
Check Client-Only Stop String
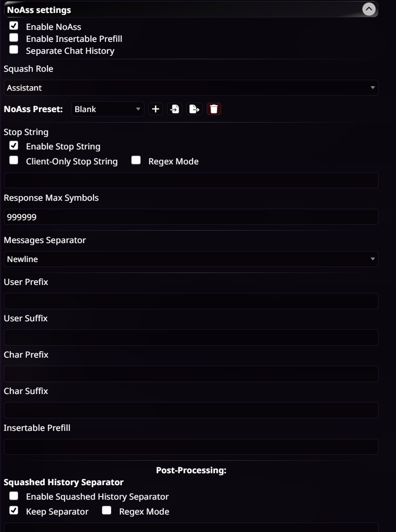(13, 160)
